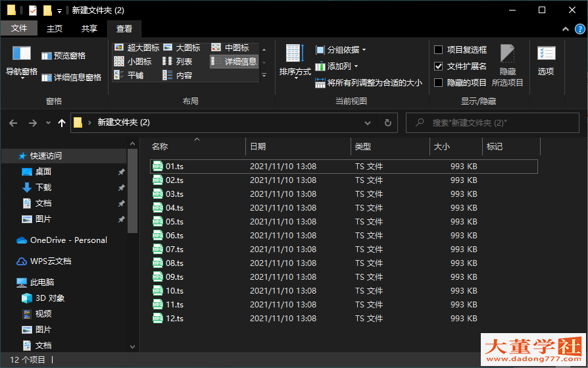Customize Quick Access Toolbar dropdown
588x368 pixels.
tap(59, 11)
